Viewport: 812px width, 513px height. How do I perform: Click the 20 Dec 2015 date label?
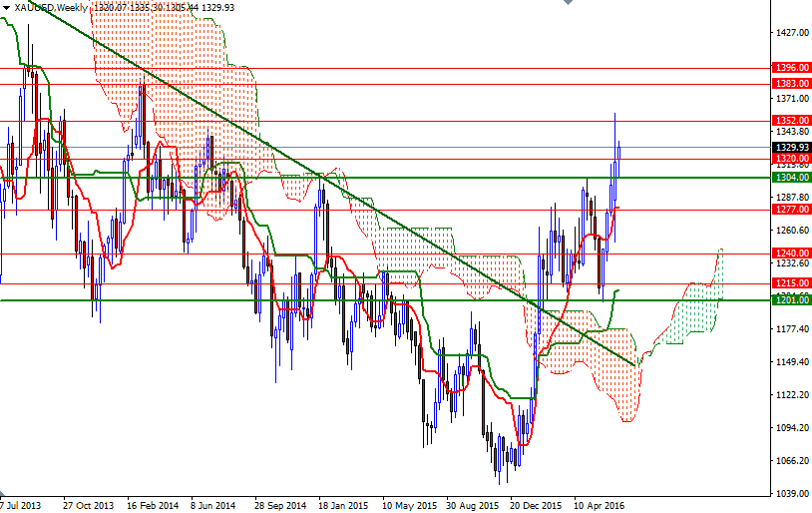[538, 505]
